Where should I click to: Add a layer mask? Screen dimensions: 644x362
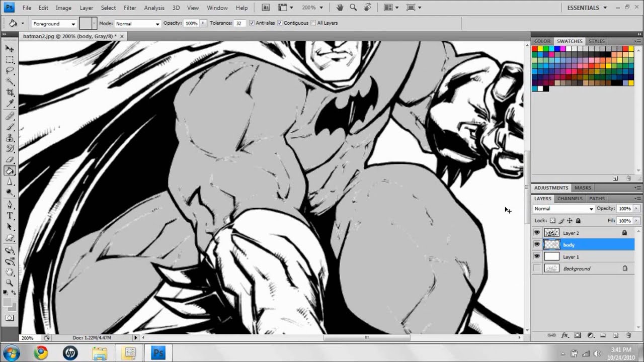578,335
